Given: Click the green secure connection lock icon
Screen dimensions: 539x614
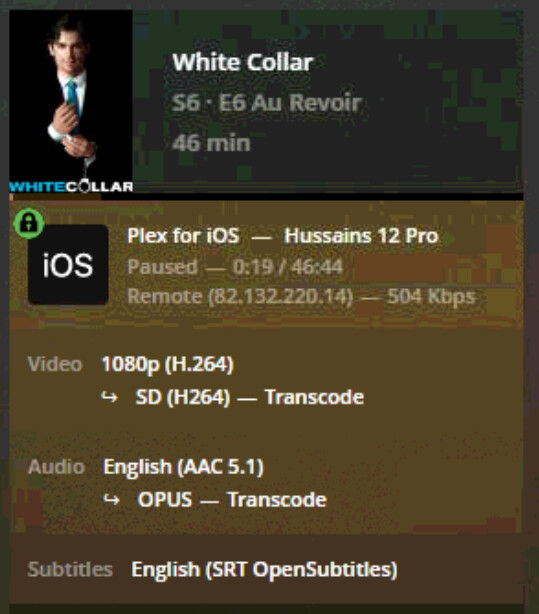Looking at the screenshot, I should pyautogui.click(x=29, y=223).
